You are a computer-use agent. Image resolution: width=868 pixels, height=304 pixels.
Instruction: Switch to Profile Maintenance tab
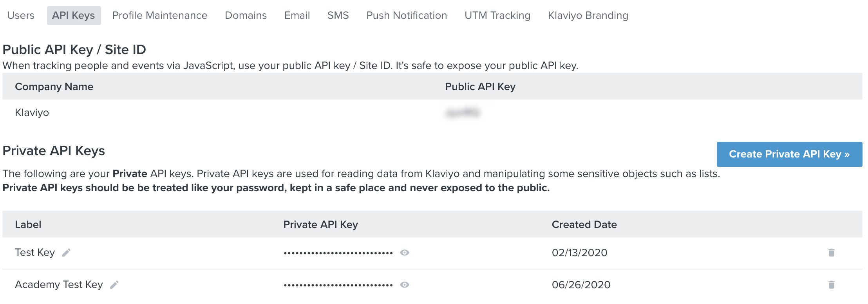tap(160, 16)
